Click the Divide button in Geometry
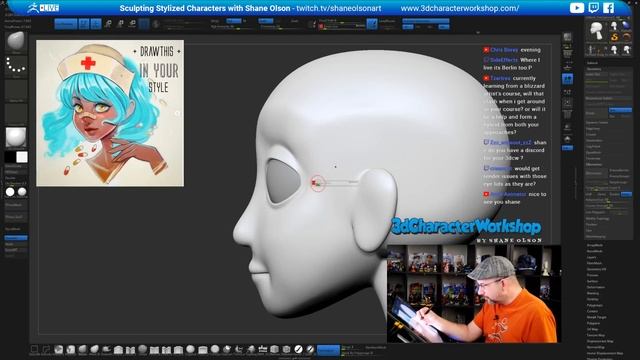This screenshot has width=640, height=360. tap(597, 113)
